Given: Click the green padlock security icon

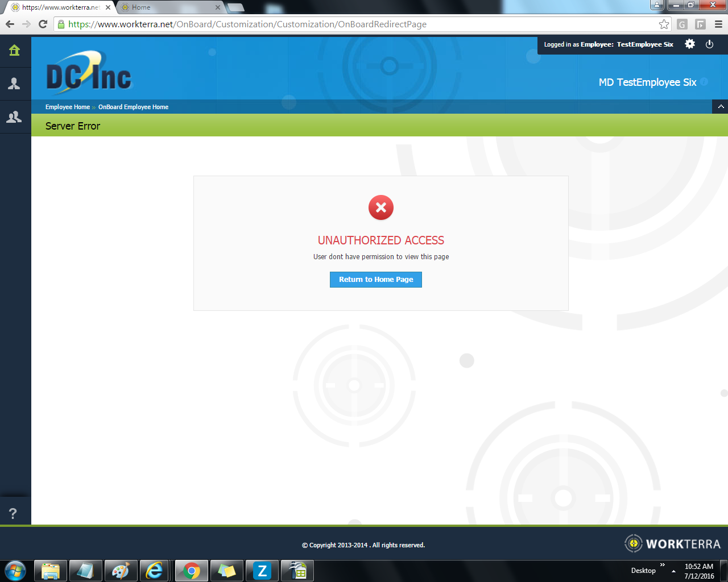Looking at the screenshot, I should [x=61, y=24].
